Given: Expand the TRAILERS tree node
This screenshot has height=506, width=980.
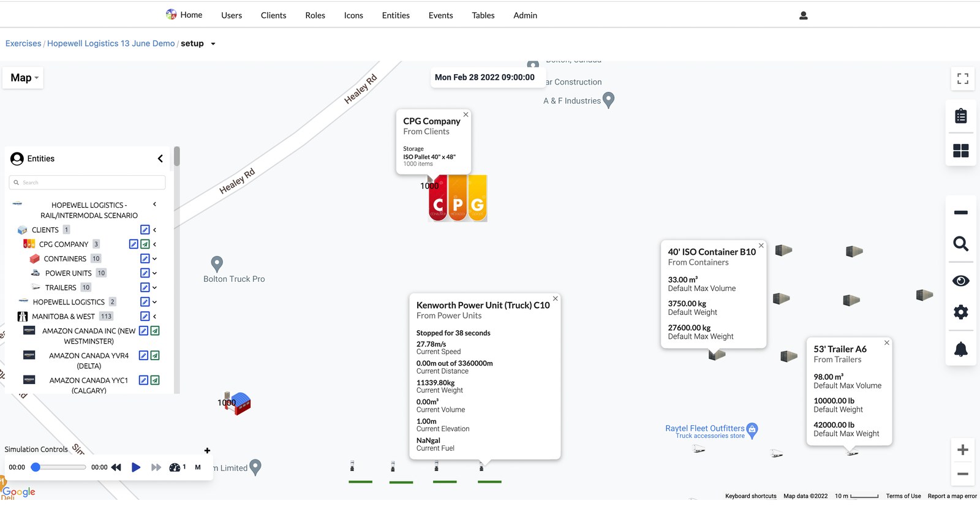Looking at the screenshot, I should 155,288.
